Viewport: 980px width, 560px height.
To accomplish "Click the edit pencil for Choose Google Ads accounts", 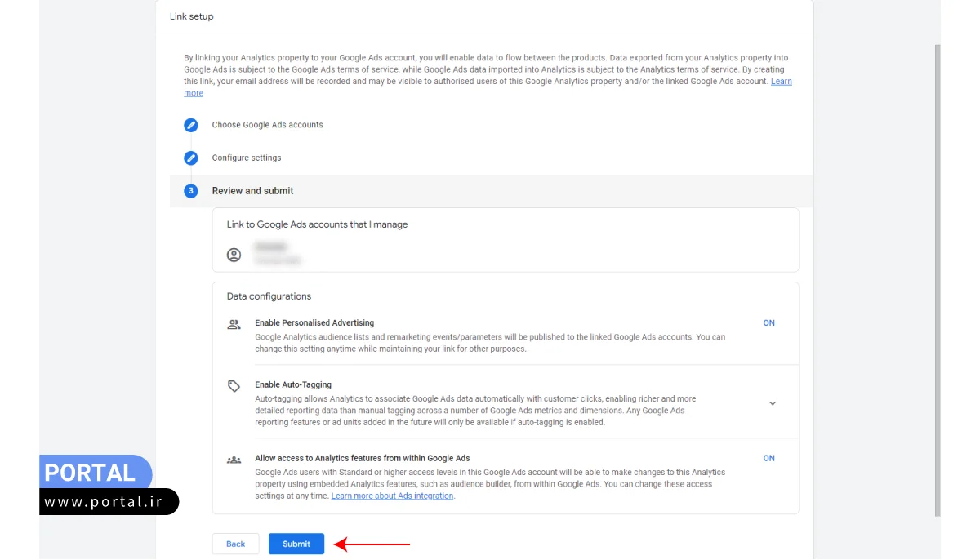I will point(191,125).
